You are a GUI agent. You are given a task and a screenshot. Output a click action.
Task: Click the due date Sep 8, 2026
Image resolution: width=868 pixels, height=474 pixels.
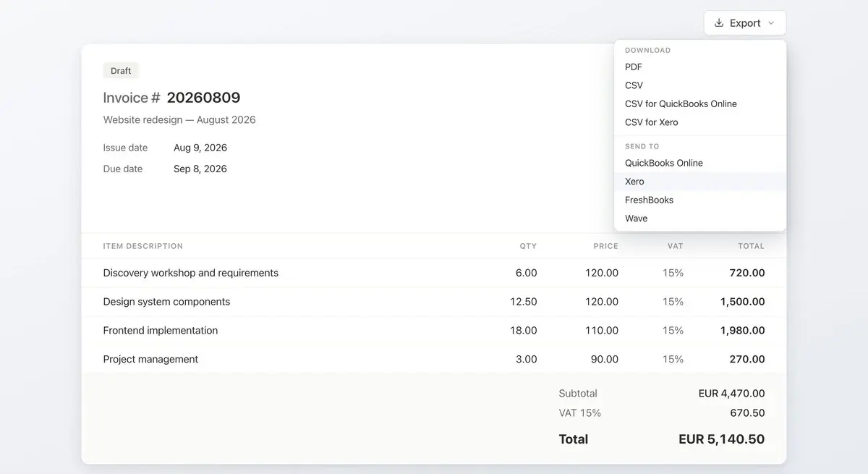coord(200,169)
